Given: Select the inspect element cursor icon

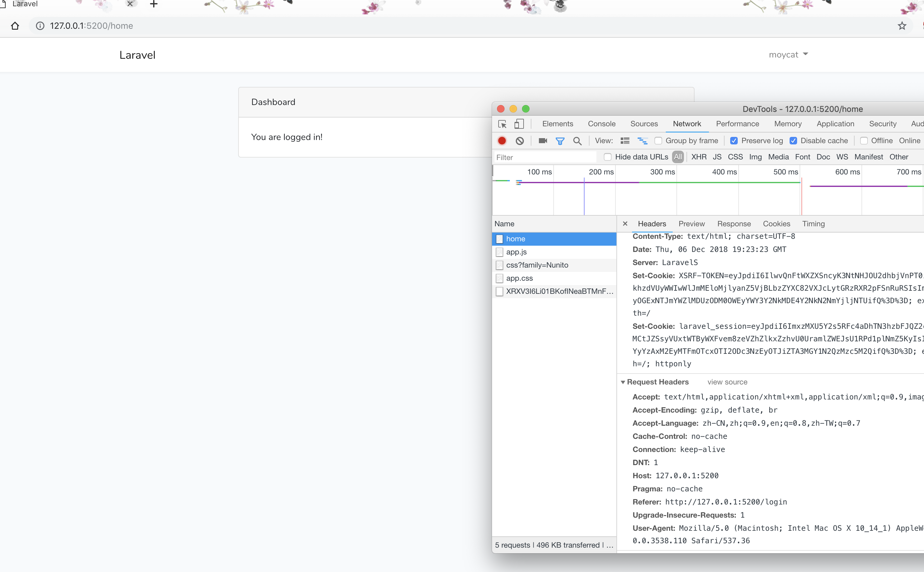Looking at the screenshot, I should click(502, 124).
